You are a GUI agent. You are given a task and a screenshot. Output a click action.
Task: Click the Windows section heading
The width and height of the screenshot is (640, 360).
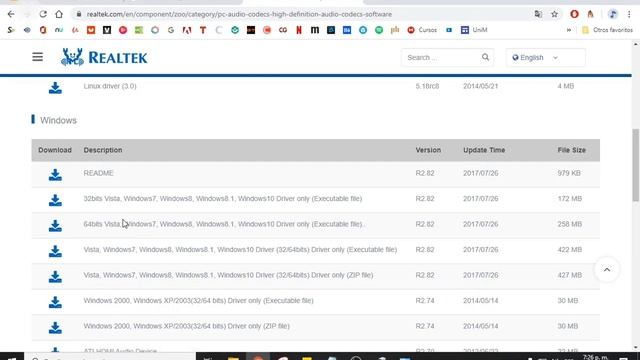pyautogui.click(x=58, y=120)
